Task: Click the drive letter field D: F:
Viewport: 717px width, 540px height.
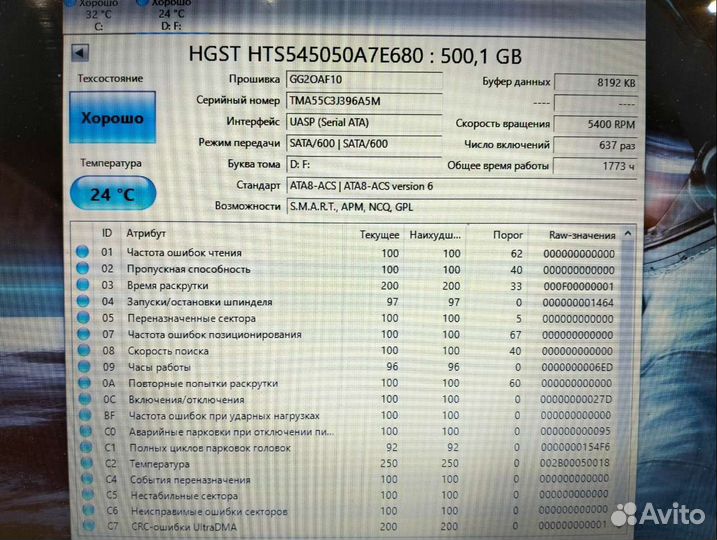Action: [x=364, y=164]
